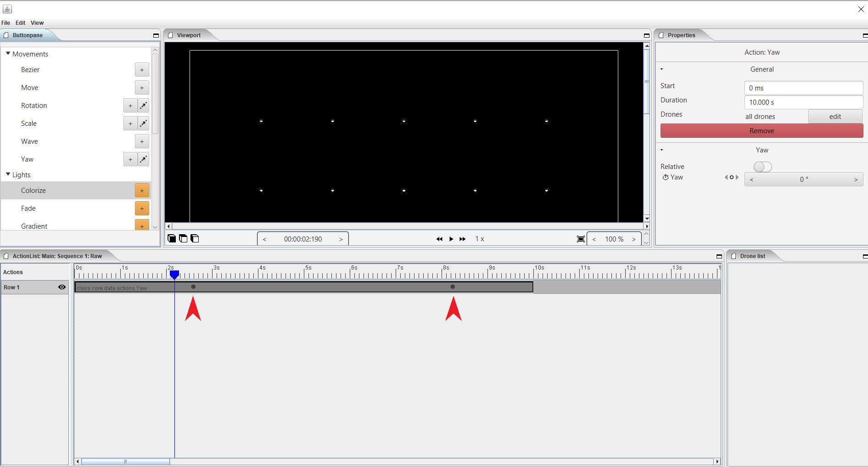Click the second keyframe dot on Yaw action
Image resolution: width=868 pixels, height=467 pixels.
tap(453, 287)
